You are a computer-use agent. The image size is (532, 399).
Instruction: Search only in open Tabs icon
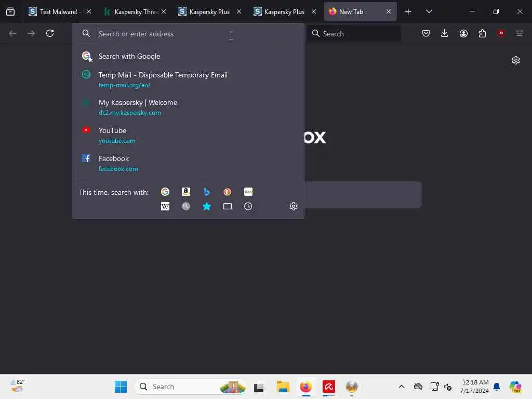pos(228,206)
